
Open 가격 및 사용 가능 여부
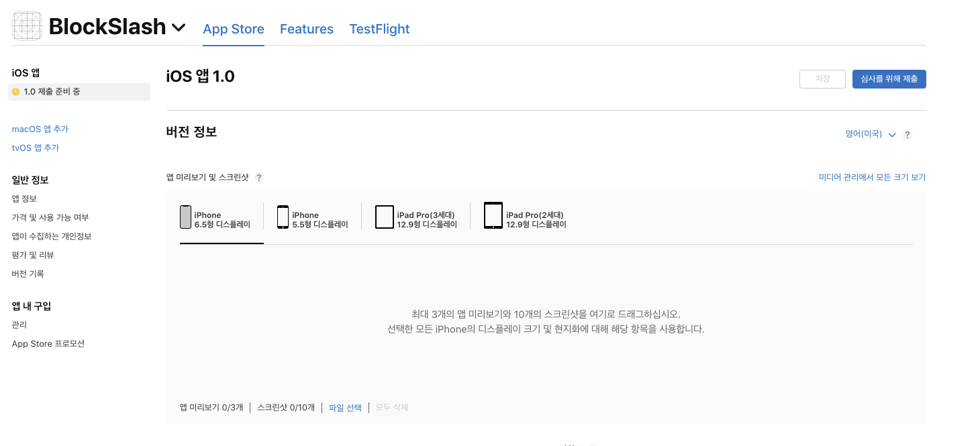tap(50, 217)
